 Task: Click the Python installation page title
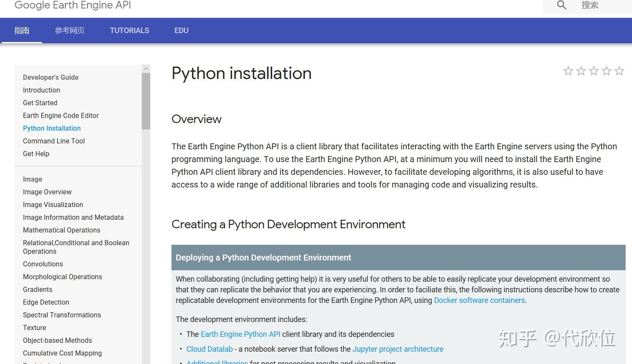coord(242,73)
